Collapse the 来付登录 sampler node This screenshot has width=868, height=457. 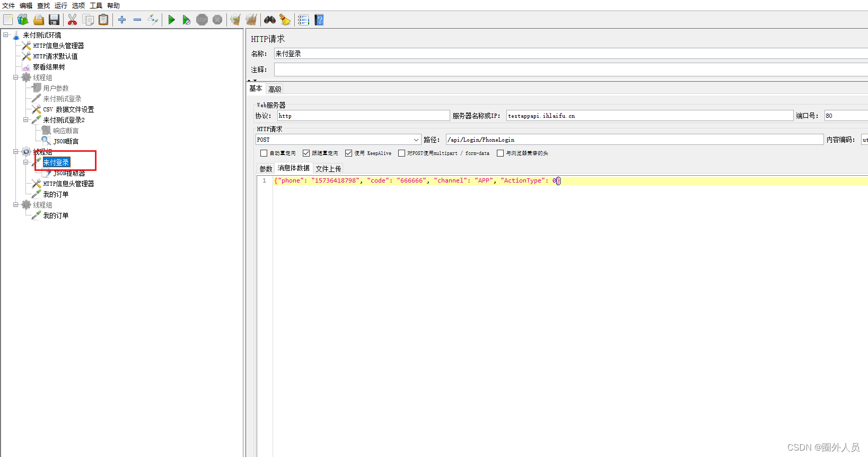pyautogui.click(x=26, y=162)
